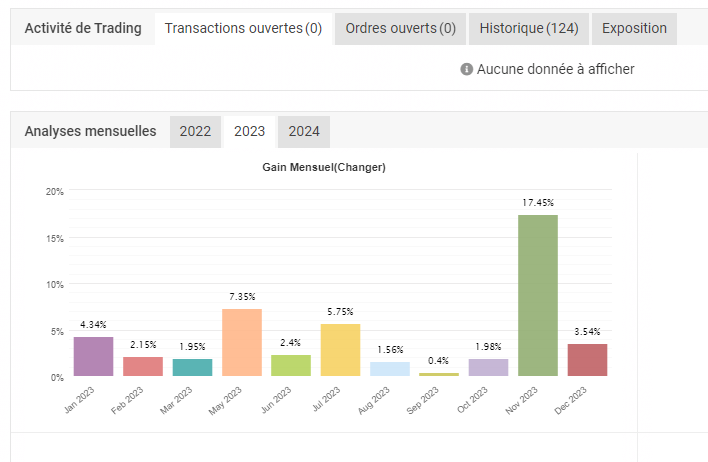
Task: Select the Mar 2023 teal bar
Action: [192, 367]
